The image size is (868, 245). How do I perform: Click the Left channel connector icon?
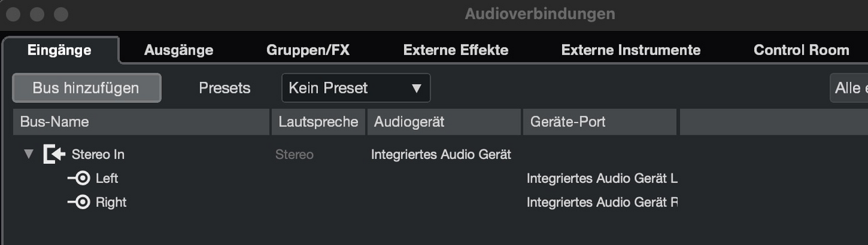coord(79,179)
